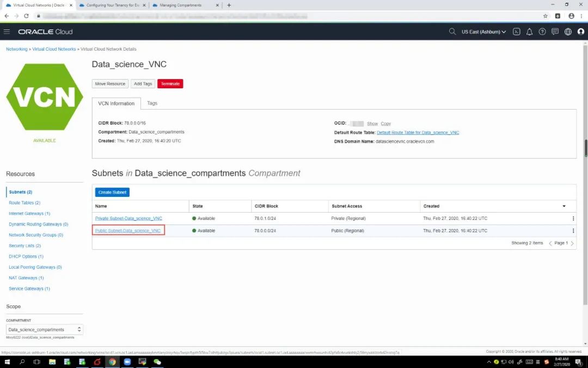Open actions menu for Public Subnet row
Screen dimensions: 588x368
click(x=573, y=231)
